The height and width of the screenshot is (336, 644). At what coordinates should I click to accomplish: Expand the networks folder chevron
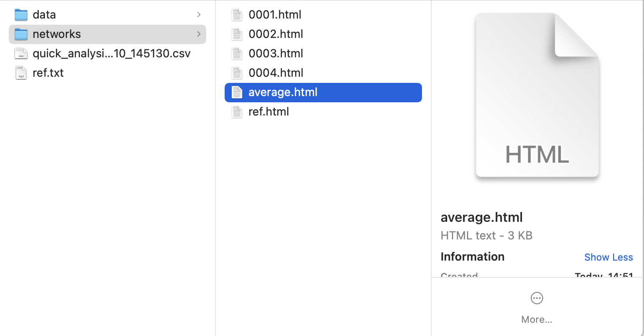click(199, 34)
